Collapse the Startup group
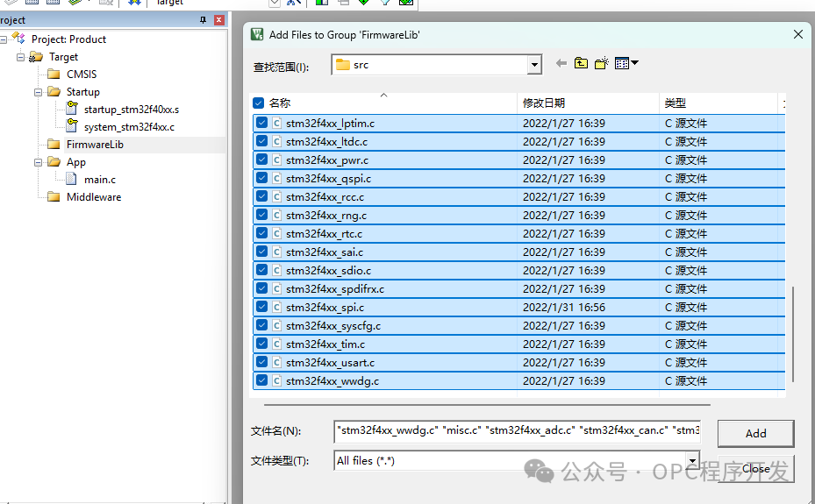This screenshot has height=504, width=815. pyautogui.click(x=38, y=92)
